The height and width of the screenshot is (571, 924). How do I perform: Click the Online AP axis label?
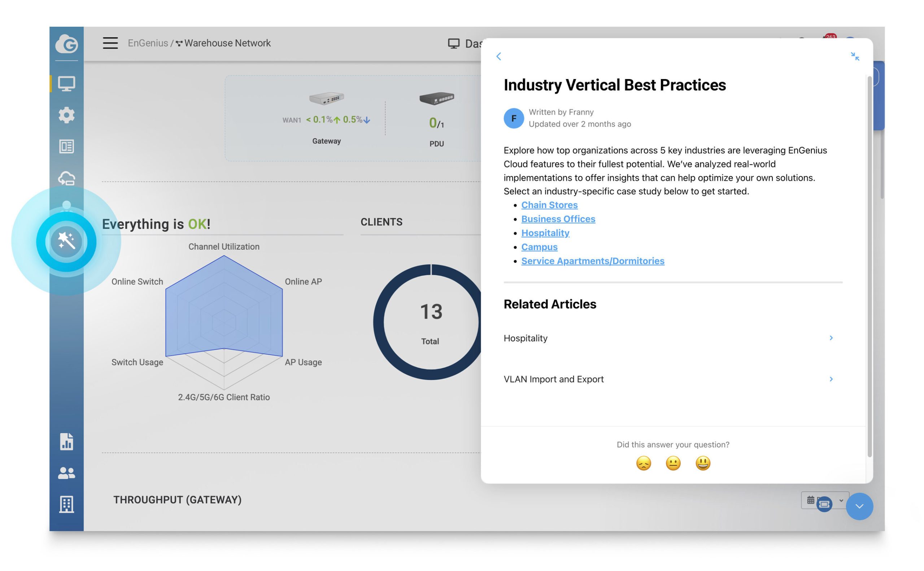tap(303, 282)
